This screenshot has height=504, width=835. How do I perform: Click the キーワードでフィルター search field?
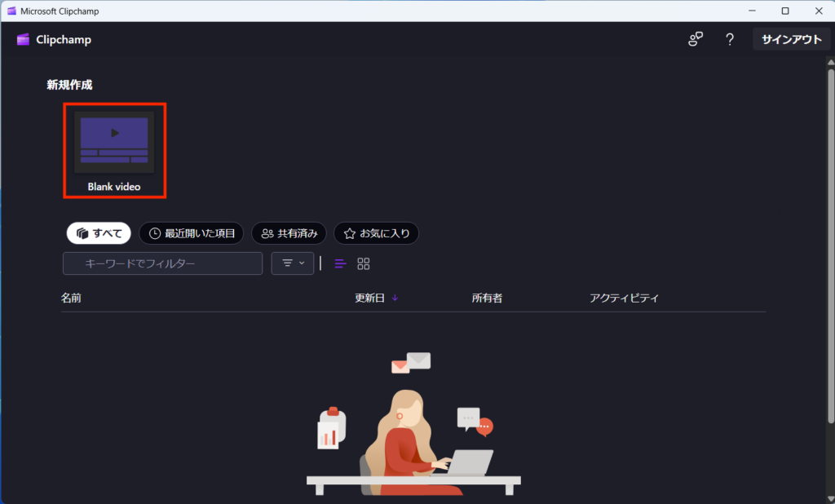163,263
